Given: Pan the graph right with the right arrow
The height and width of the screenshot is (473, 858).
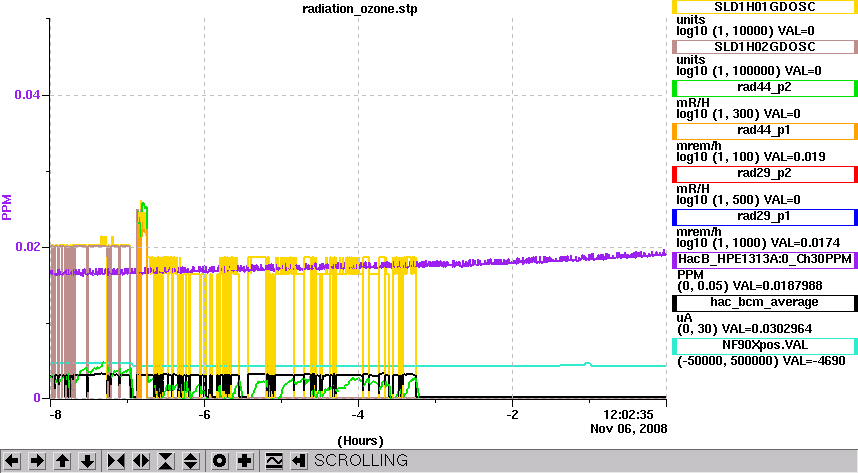Looking at the screenshot, I should click(37, 461).
